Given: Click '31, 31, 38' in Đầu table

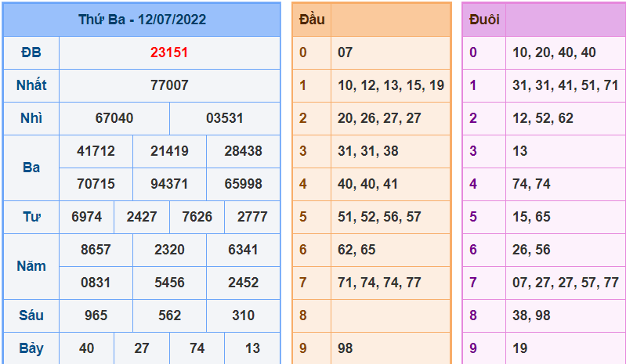Looking at the screenshot, I should tap(368, 151).
